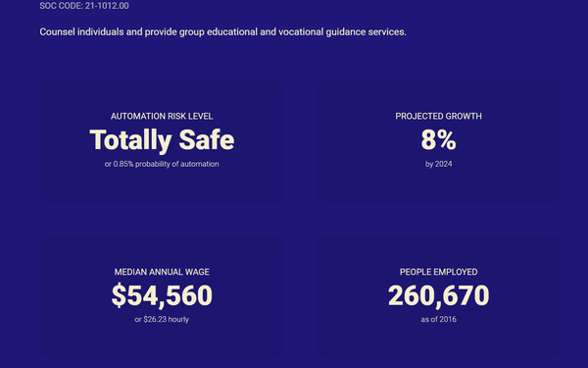The height and width of the screenshot is (368, 588).
Task: Open the Projected Growth card
Action: pos(438,141)
